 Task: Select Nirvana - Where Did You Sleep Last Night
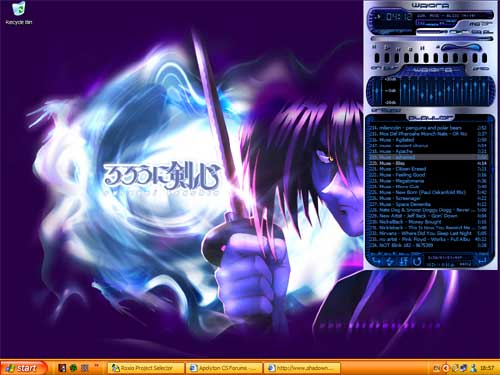[428, 233]
